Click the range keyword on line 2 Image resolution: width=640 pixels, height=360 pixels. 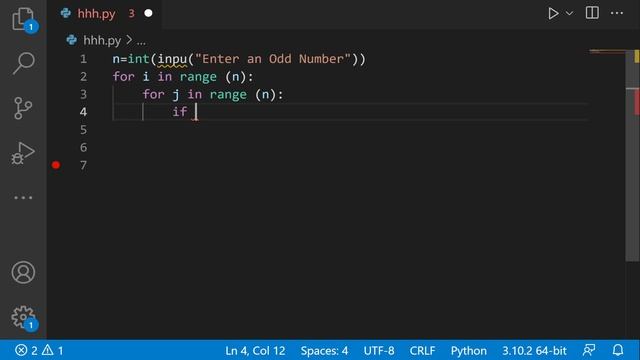(x=198, y=77)
